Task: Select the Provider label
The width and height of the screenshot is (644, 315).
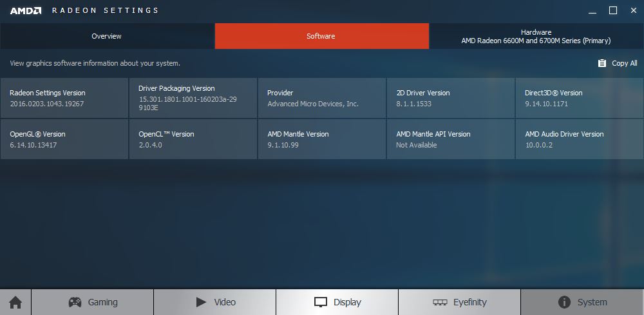Action: (x=280, y=93)
